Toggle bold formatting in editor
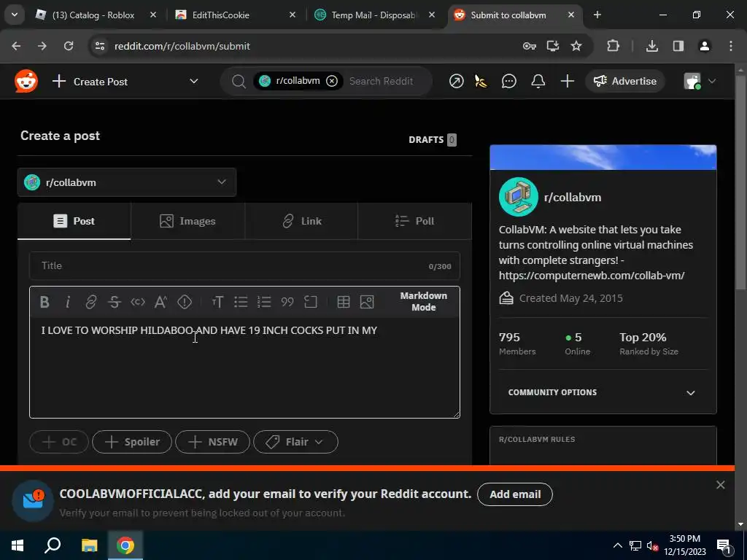This screenshot has height=560, width=747. pyautogui.click(x=44, y=302)
